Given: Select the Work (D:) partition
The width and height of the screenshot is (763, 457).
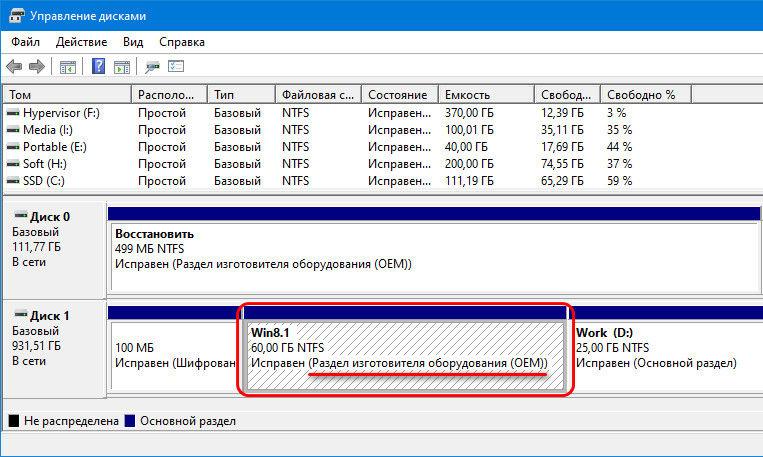Looking at the screenshot, I should 667,356.
